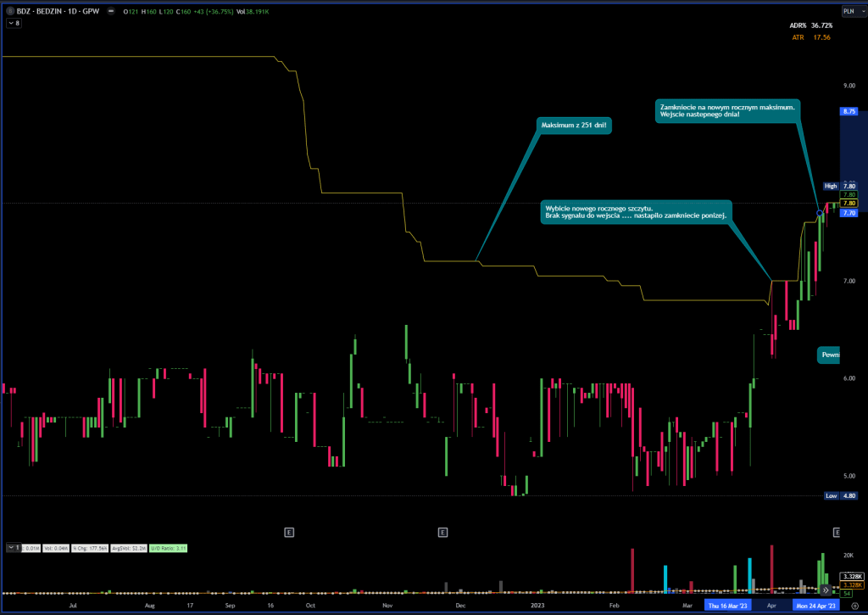Collapse the volume pane legend showing 1

14,548
